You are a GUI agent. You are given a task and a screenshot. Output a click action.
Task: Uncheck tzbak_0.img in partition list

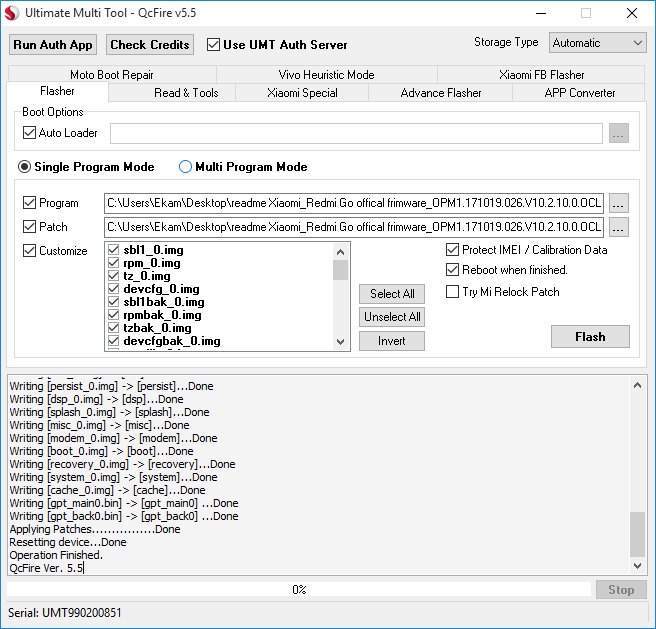[x=113, y=328]
